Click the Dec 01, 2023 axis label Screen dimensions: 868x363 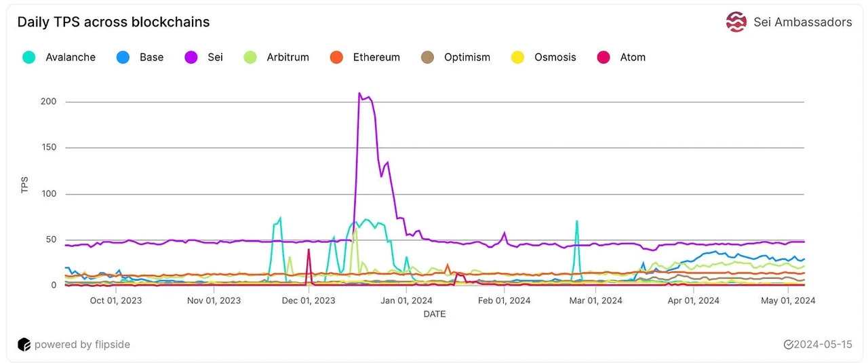309,300
